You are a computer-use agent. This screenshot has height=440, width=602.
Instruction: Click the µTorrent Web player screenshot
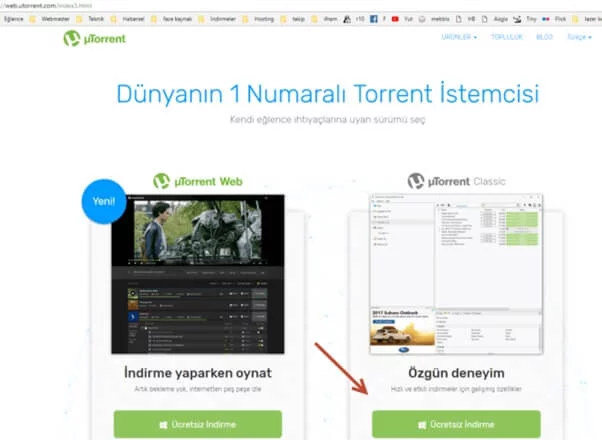coord(198,274)
